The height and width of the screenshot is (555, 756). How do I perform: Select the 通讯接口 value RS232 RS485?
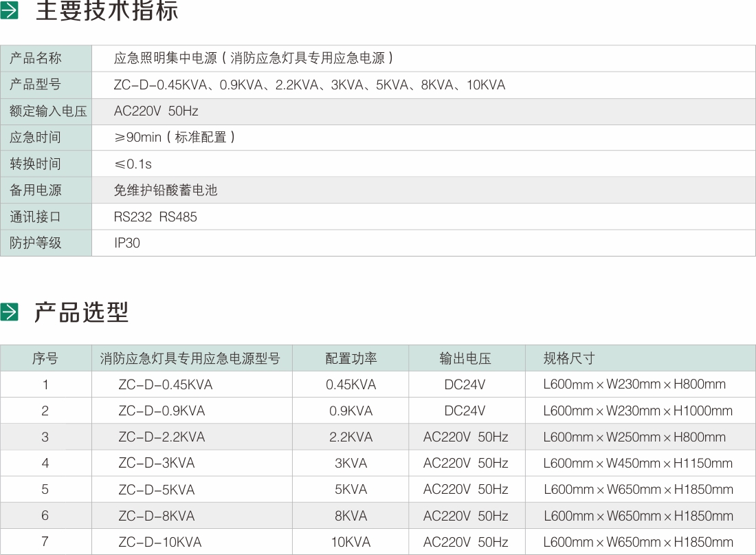(155, 217)
